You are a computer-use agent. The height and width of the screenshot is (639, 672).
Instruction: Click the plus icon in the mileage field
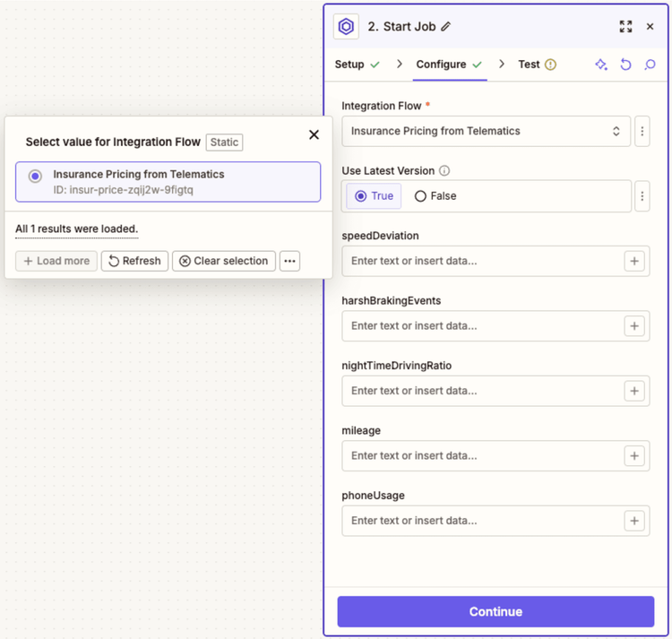point(634,455)
